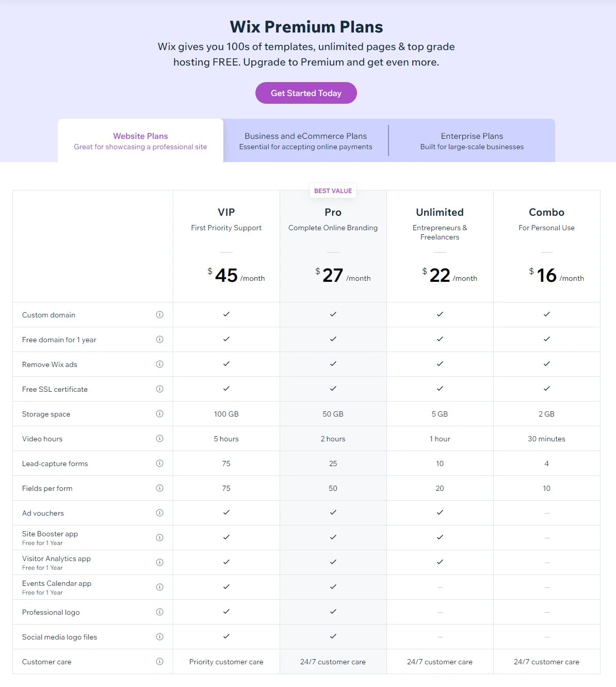Click the $22 /month Unlimited price
Viewport: 616px width, 687px height.
[x=450, y=275]
